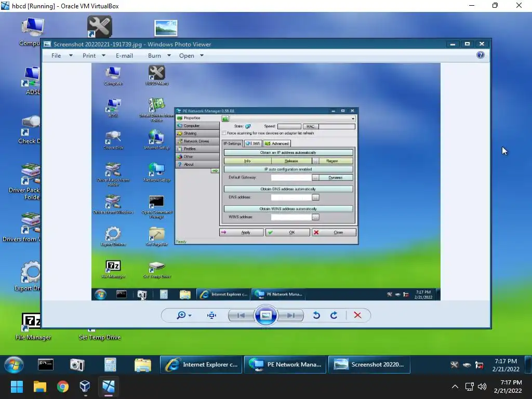
Task: Minimize the Windows Photo Viewer window
Action: click(x=453, y=44)
